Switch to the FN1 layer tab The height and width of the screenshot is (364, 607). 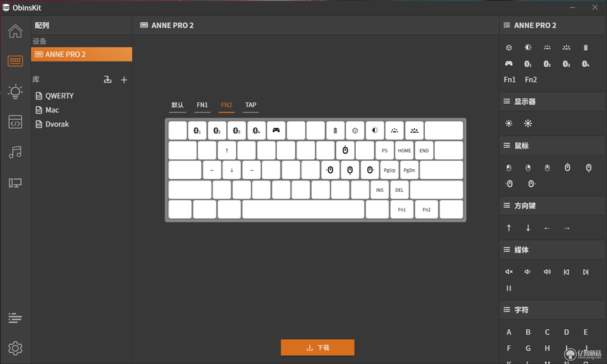(x=202, y=105)
